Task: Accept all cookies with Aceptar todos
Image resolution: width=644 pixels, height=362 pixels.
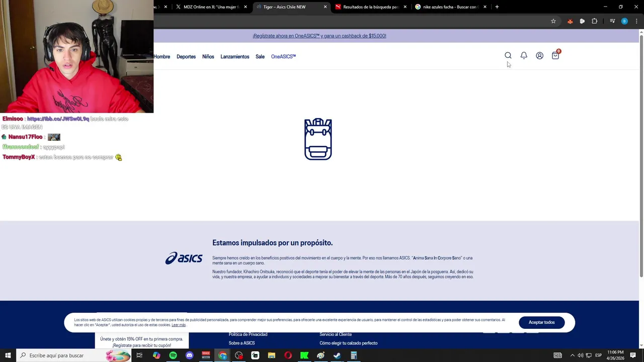Action: tap(542, 322)
